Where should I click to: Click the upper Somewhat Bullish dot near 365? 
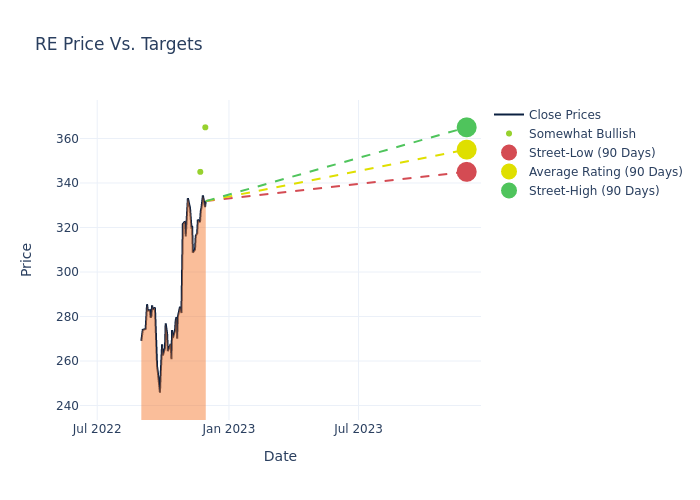[205, 127]
